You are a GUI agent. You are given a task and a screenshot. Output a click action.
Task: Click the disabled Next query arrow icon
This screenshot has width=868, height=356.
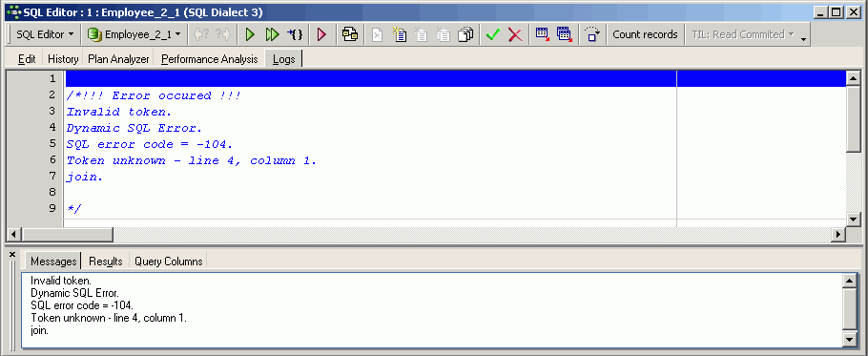[x=222, y=35]
